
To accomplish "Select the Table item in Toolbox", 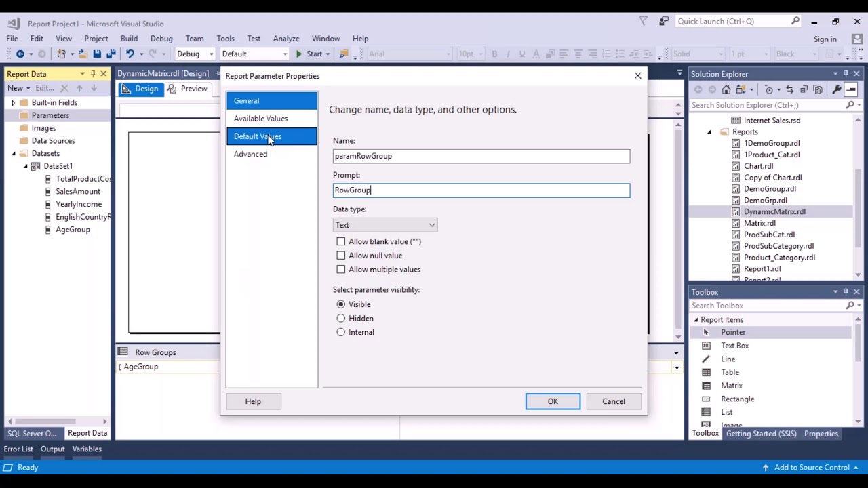I will (770, 372).
